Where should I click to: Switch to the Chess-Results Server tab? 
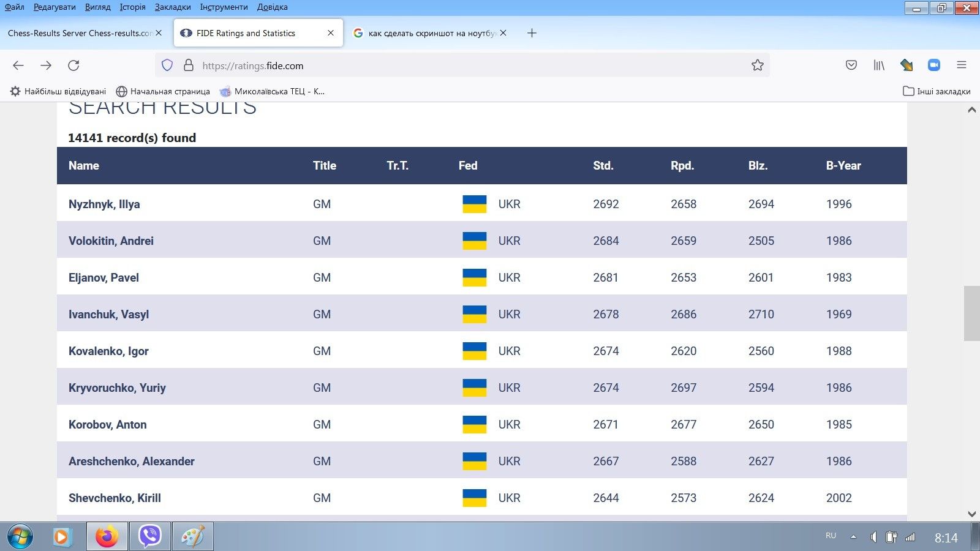coord(80,33)
